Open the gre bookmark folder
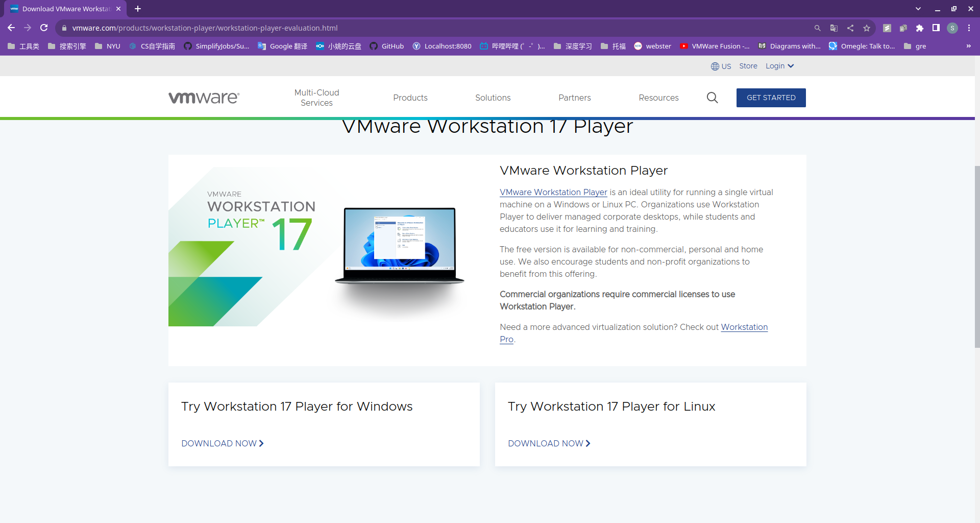Viewport: 980px width, 523px height. [915, 46]
